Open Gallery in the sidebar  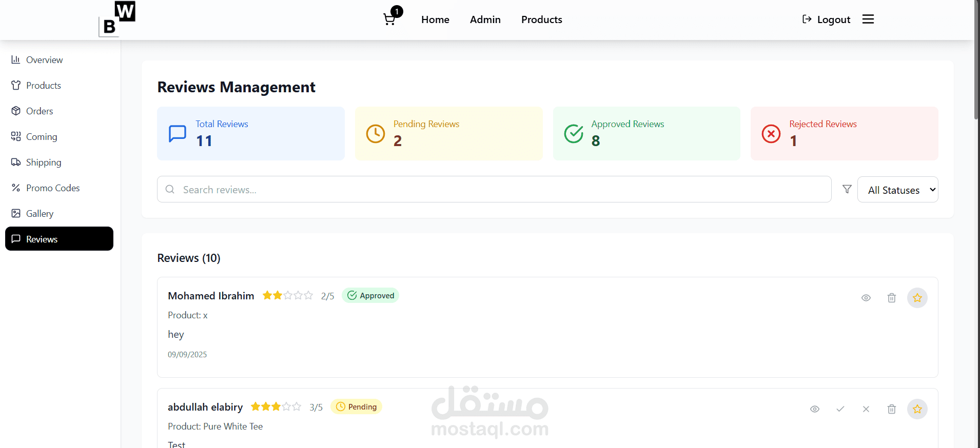point(59,213)
